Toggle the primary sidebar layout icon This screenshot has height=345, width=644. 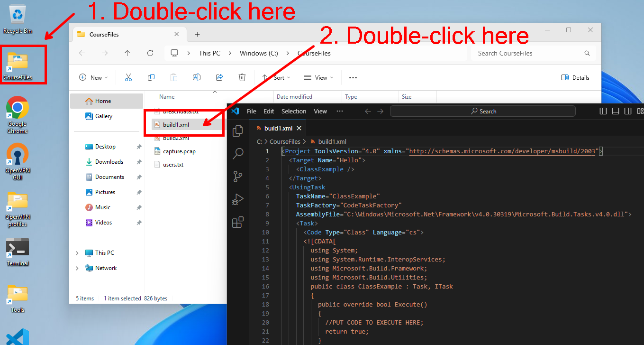(603, 111)
